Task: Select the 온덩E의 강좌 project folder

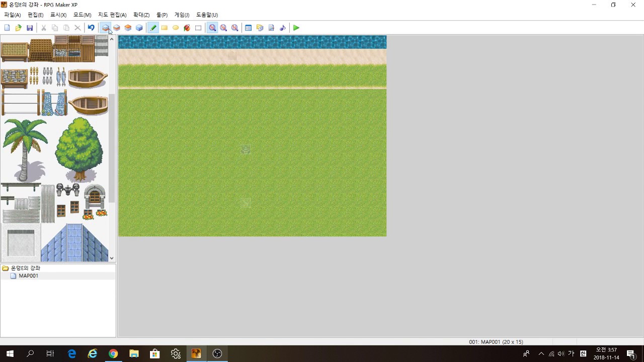Action: pyautogui.click(x=26, y=268)
